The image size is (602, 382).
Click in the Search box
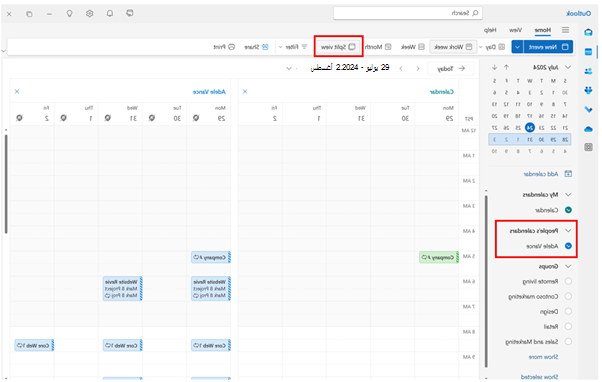pyautogui.click(x=408, y=13)
